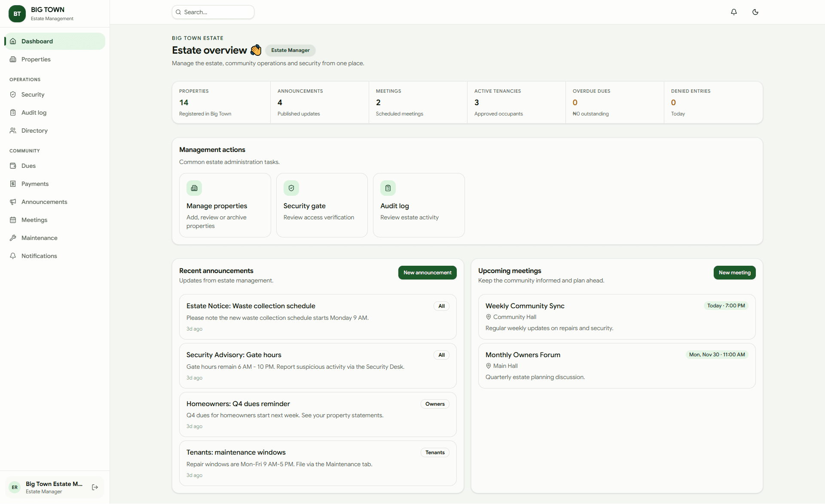Open Homeowners: Q4 dues reminder announcement
This screenshot has width=825, height=504.
tap(318, 415)
